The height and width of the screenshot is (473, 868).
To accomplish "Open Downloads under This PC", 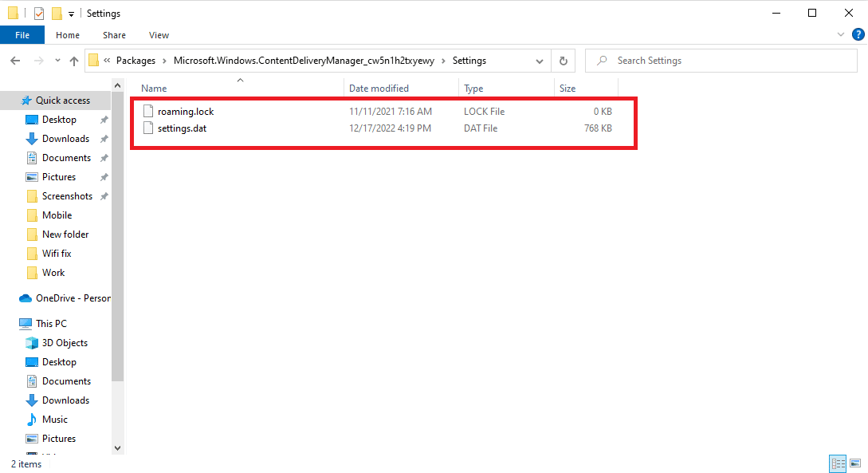I will coord(65,400).
